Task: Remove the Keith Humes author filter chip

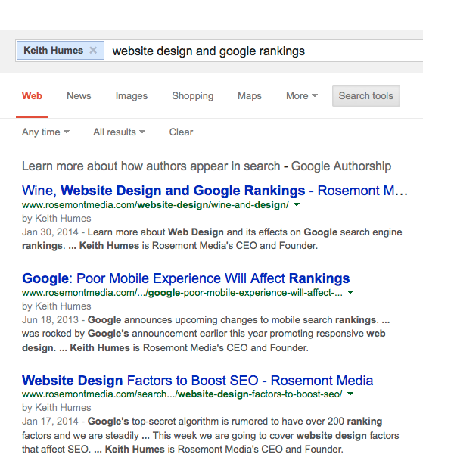Action: (93, 51)
